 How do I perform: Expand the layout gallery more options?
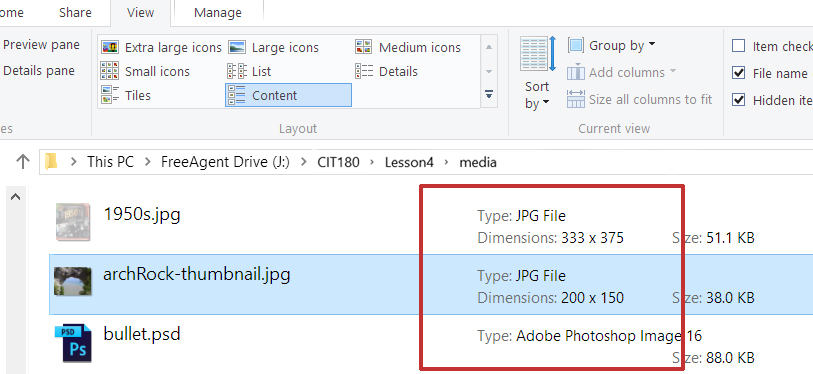pos(488,94)
